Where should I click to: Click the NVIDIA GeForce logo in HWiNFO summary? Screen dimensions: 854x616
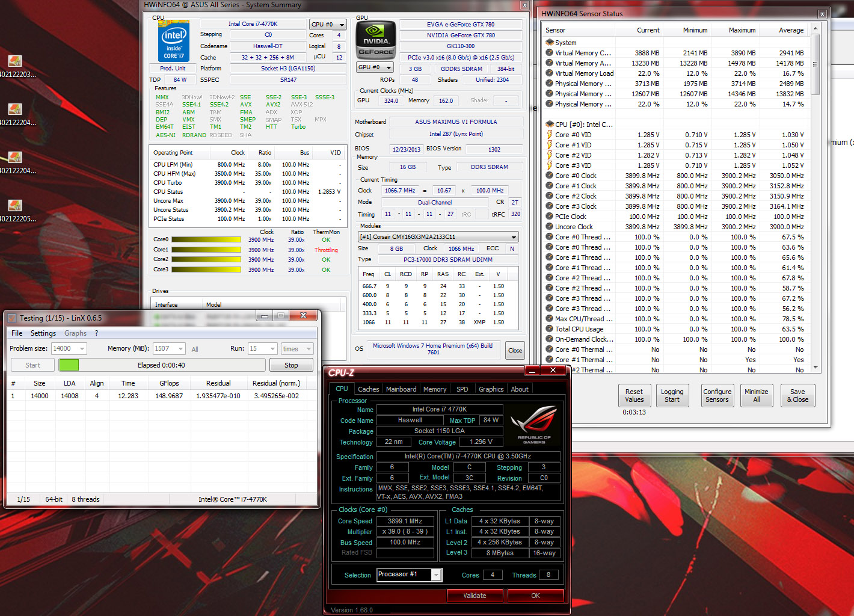(x=376, y=40)
